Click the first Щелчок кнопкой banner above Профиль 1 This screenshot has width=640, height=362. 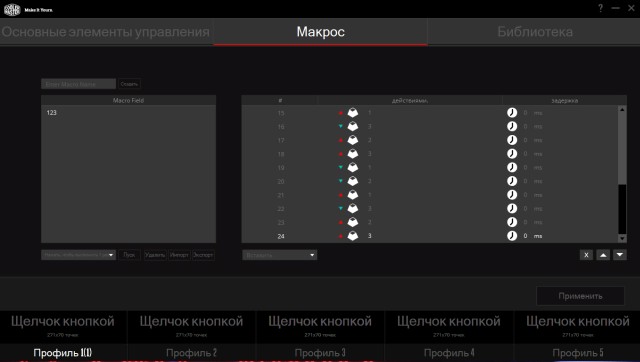point(63,326)
